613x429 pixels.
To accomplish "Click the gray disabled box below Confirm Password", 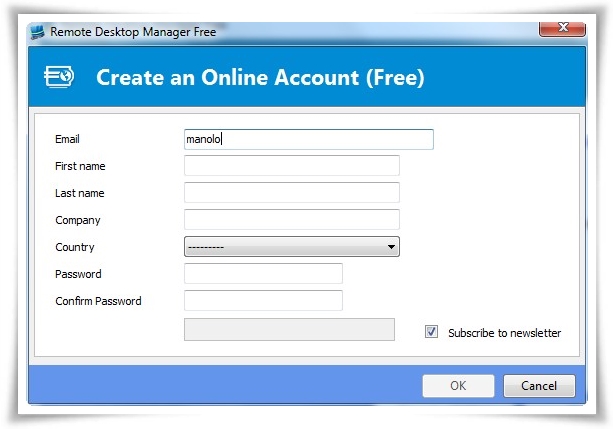I will (x=289, y=329).
